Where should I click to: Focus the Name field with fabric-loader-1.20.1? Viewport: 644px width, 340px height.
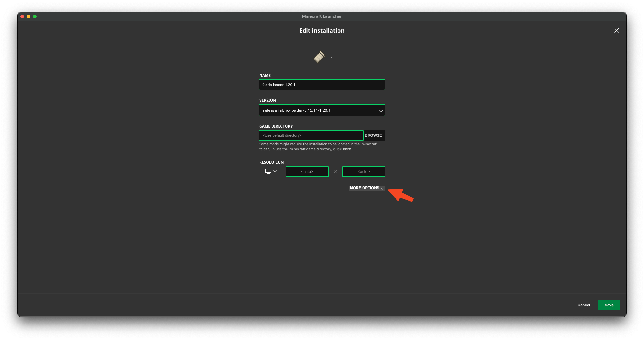[x=322, y=85]
